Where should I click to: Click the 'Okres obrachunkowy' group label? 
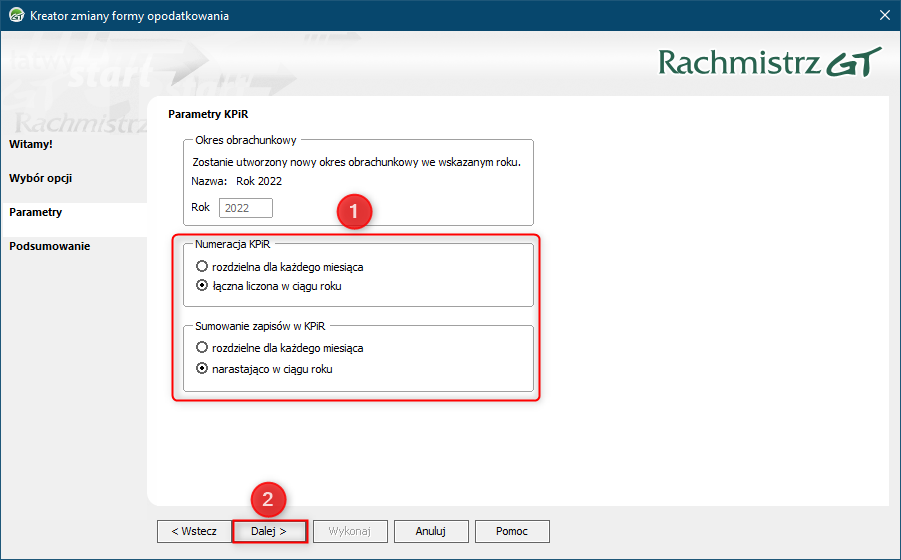coord(246,140)
